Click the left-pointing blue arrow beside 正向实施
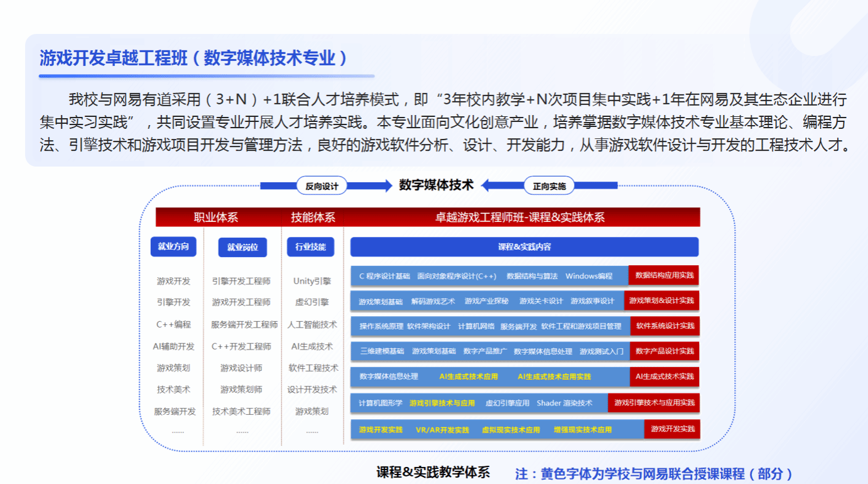 click(x=501, y=185)
